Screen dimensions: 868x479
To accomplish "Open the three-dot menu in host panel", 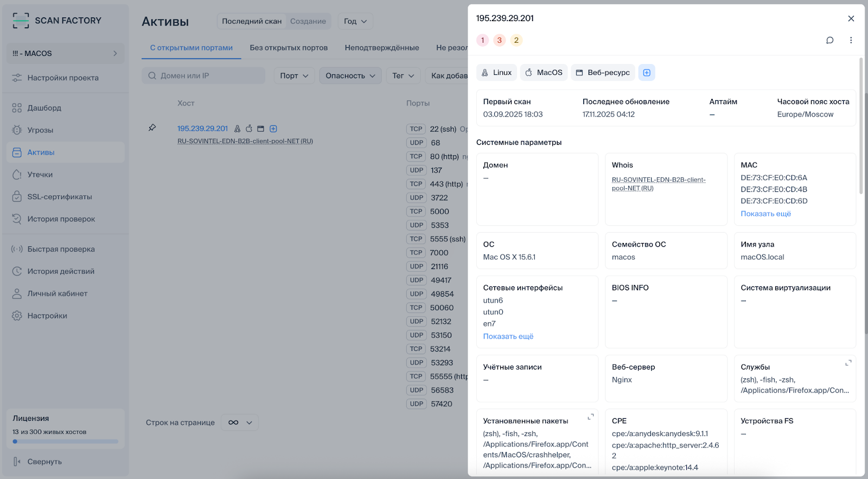I will [851, 40].
